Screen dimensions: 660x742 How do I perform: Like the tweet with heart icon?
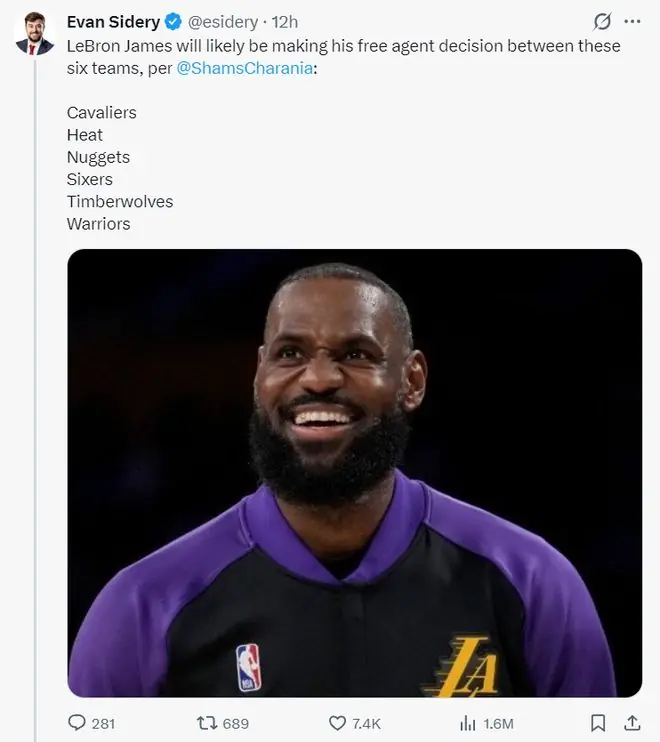pos(337,723)
